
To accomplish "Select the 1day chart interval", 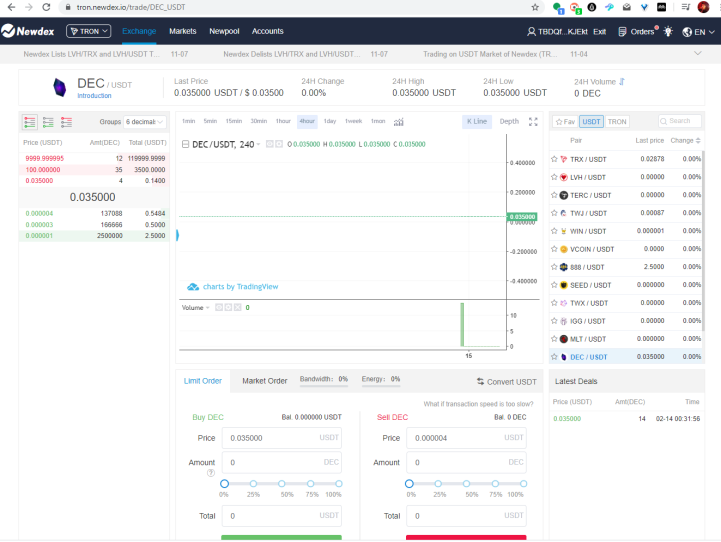I will [x=330, y=121].
